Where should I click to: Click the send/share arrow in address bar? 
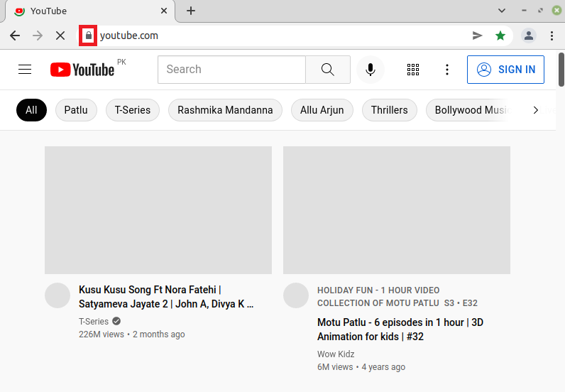click(478, 36)
